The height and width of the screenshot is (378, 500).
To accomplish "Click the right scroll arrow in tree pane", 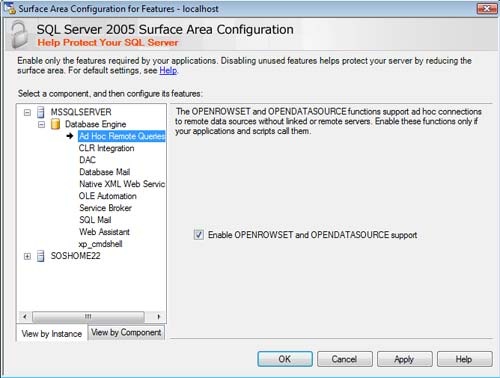I will click(159, 316).
